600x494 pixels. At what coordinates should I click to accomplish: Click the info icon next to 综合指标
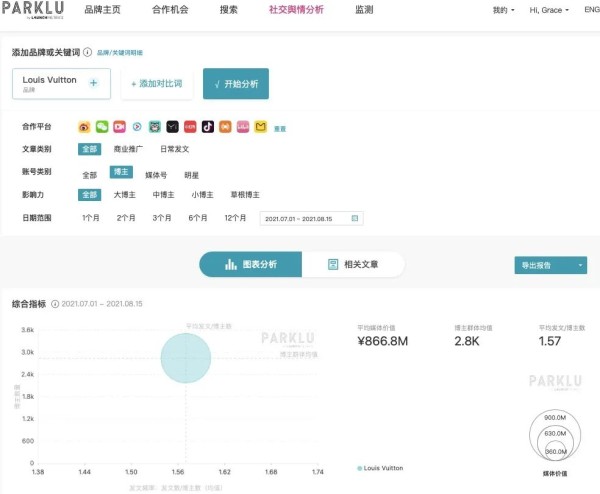tap(55, 304)
